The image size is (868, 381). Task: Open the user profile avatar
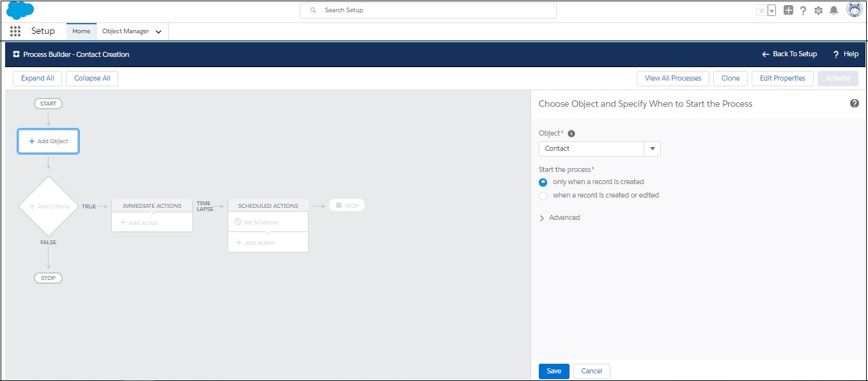tap(854, 10)
